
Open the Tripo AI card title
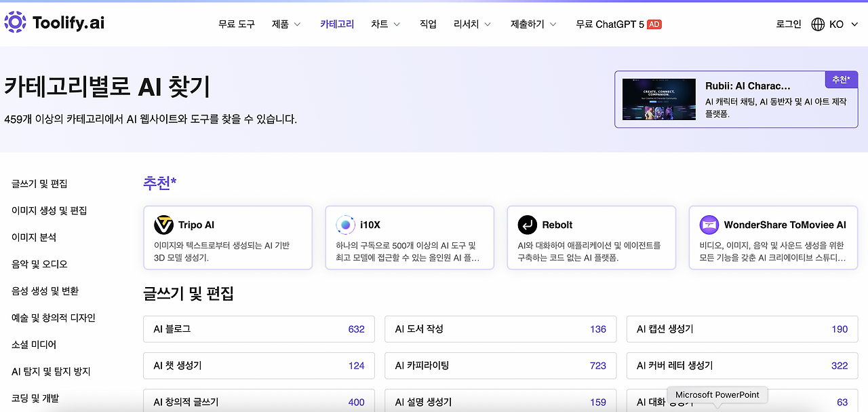[x=197, y=225]
